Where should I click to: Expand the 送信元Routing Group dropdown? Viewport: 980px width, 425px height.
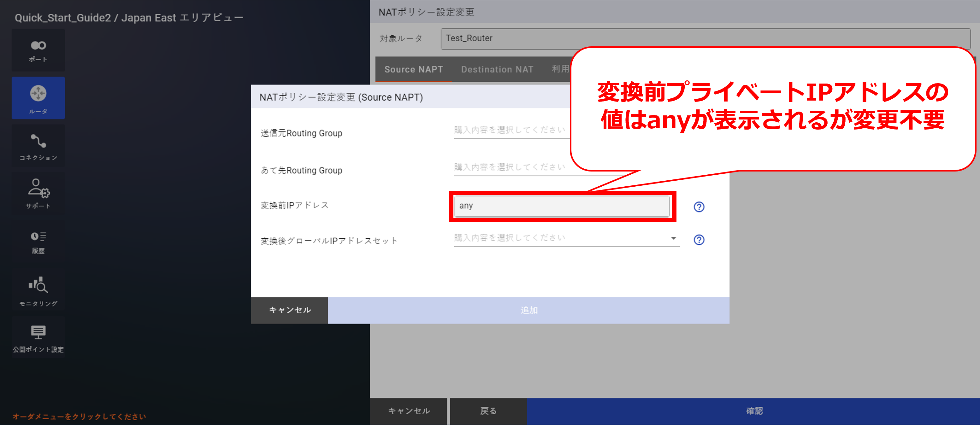pyautogui.click(x=510, y=130)
